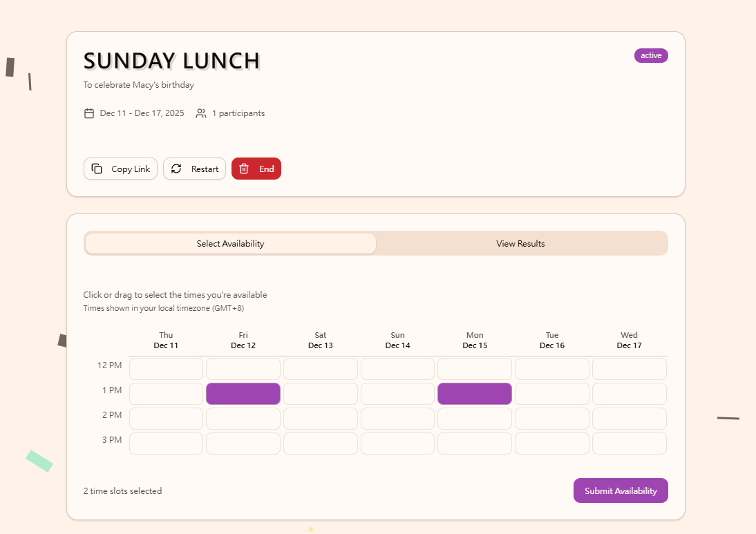Click the Copy Link button
The width and height of the screenshot is (756, 534).
120,168
